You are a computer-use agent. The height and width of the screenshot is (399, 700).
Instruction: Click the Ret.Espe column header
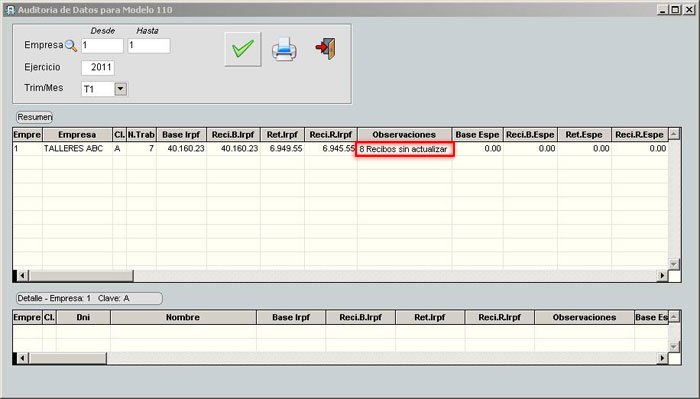(584, 134)
